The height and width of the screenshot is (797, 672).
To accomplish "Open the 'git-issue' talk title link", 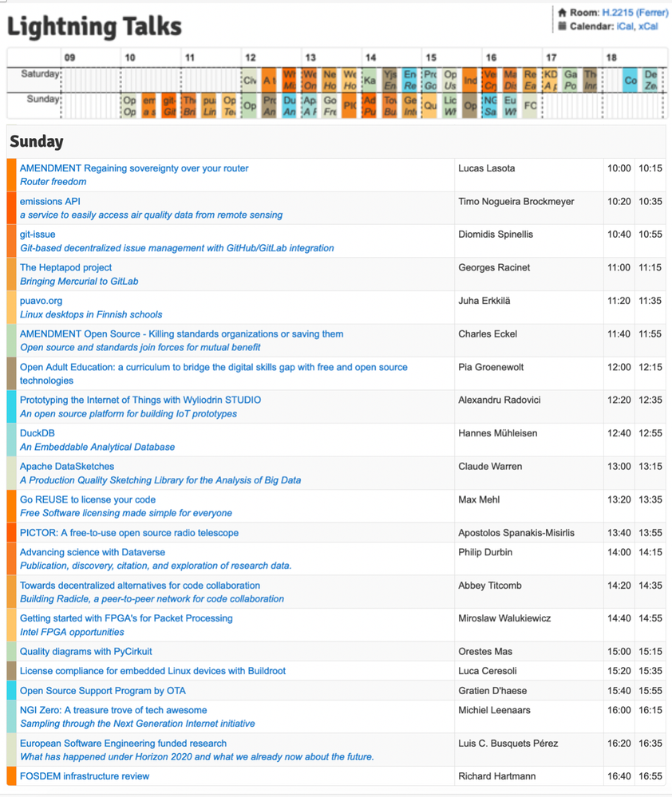I will click(38, 235).
